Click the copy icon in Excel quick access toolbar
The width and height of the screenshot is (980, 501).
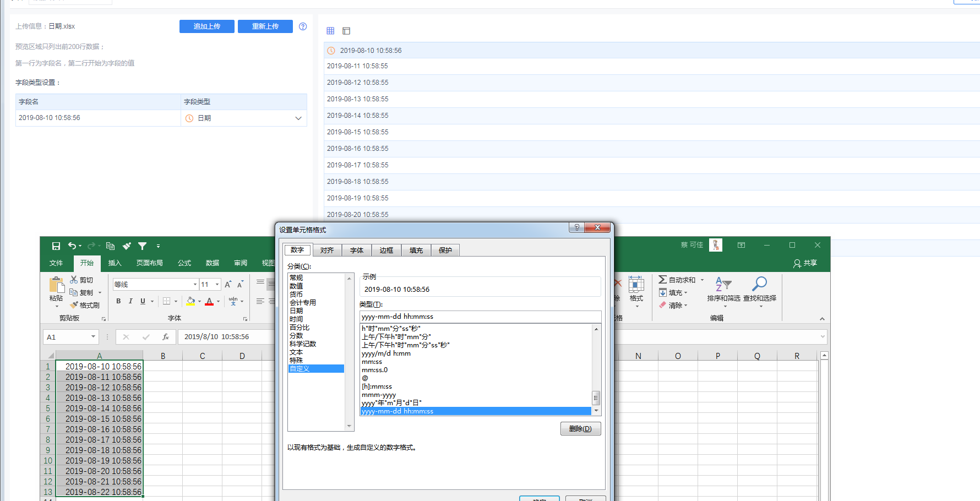pyautogui.click(x=110, y=246)
